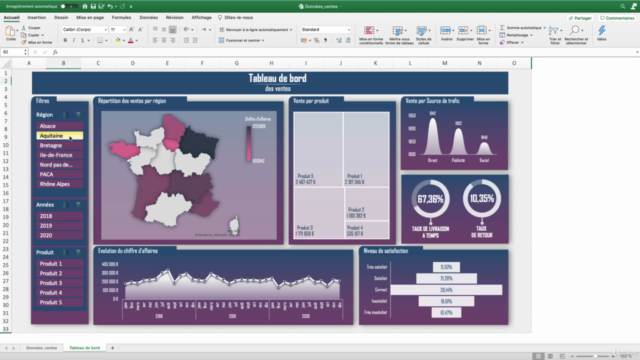Center text horizontally in cell
Screen dimensions: 640x360
[164, 40]
